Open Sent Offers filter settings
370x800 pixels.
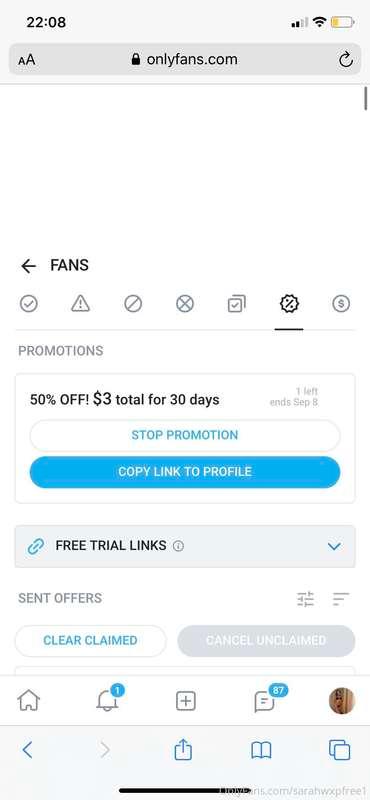point(306,598)
